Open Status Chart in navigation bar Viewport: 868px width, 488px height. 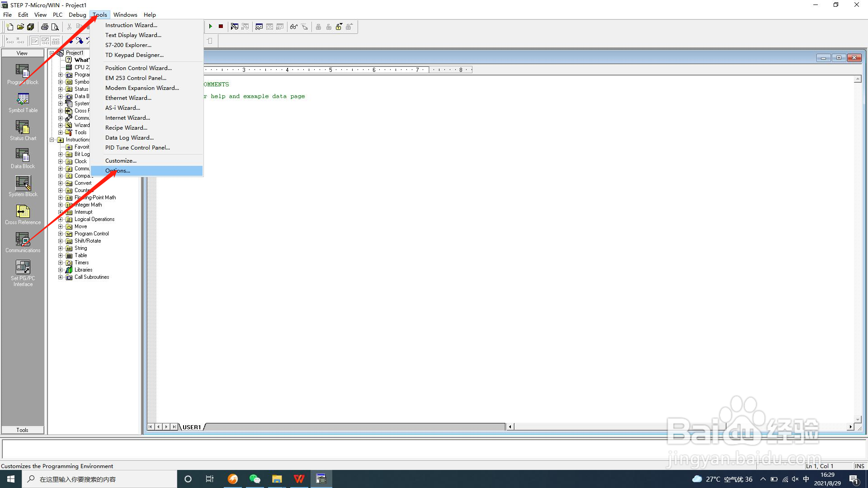[x=23, y=131]
